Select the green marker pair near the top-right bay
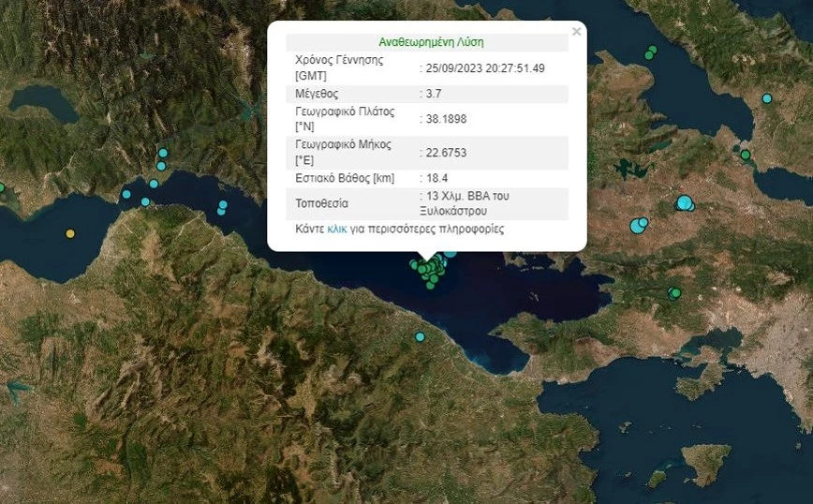 pyautogui.click(x=650, y=52)
